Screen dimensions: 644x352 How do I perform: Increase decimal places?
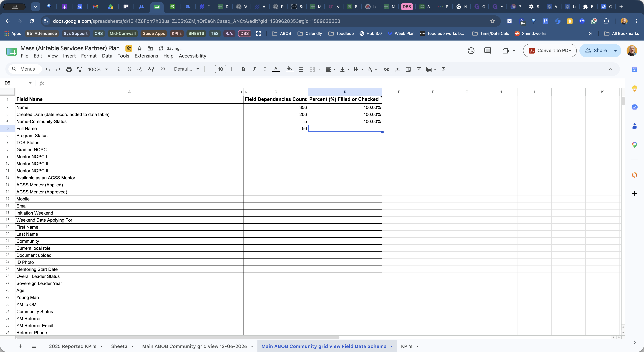151,69
